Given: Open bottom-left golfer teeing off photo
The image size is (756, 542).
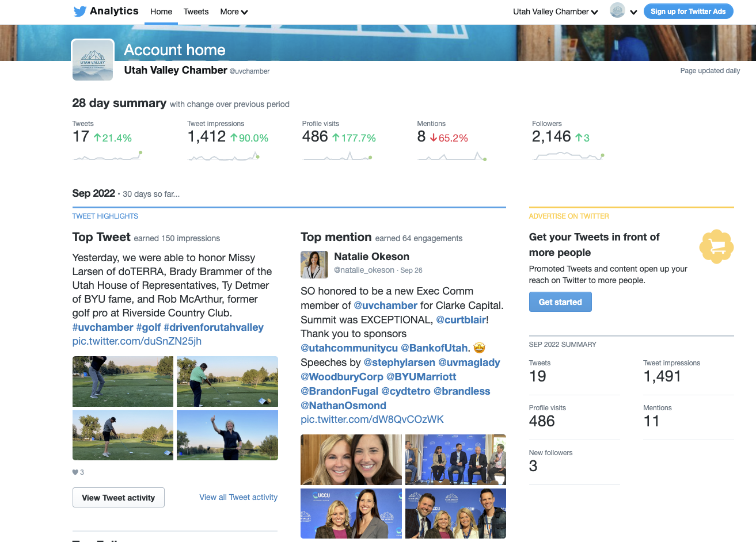Looking at the screenshot, I should click(x=123, y=435).
